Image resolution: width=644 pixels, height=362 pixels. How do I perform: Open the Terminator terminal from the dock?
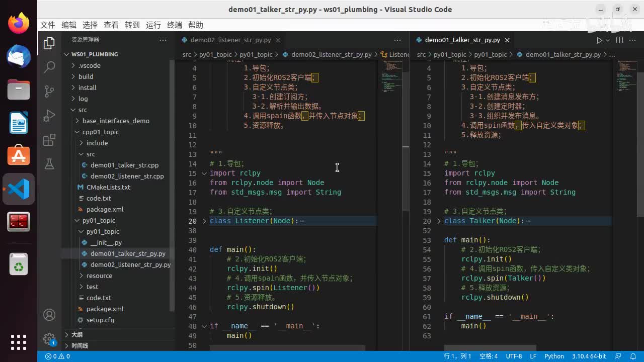[x=19, y=222]
